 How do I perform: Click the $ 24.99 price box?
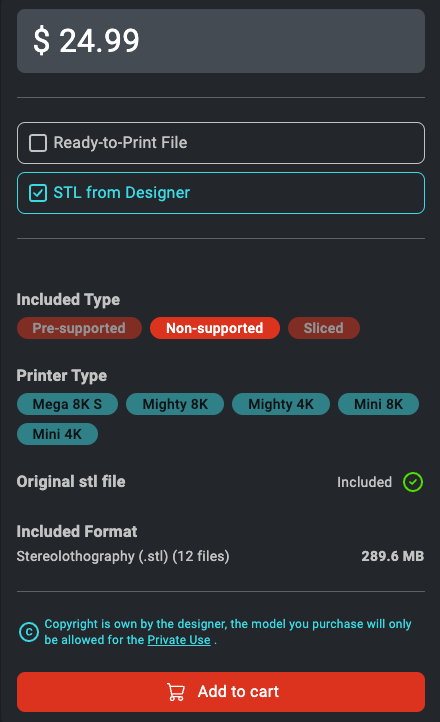pos(220,41)
